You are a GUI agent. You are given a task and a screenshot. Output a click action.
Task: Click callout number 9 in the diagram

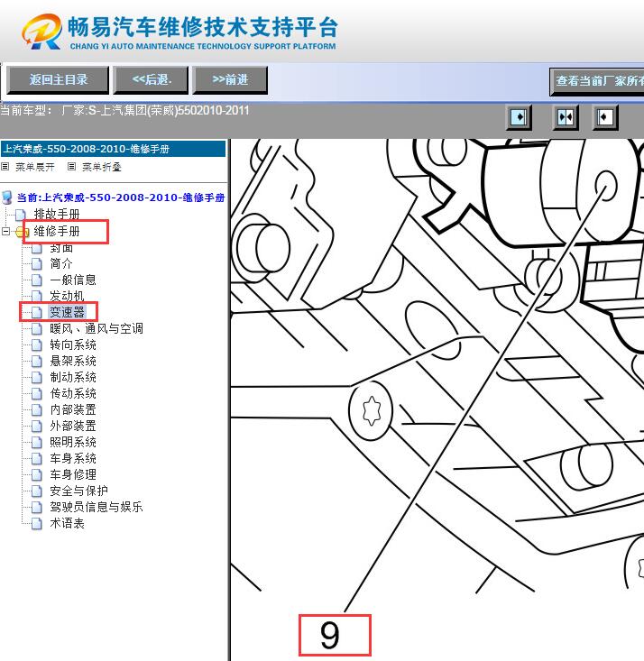(330, 635)
